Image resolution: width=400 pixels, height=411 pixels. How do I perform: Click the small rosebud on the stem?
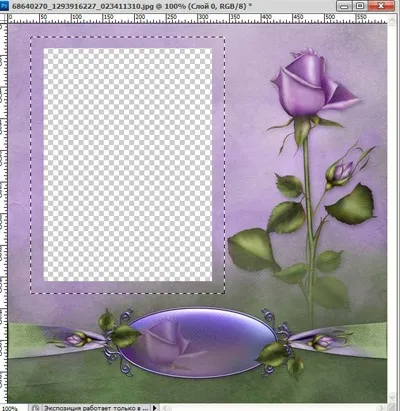point(342,172)
